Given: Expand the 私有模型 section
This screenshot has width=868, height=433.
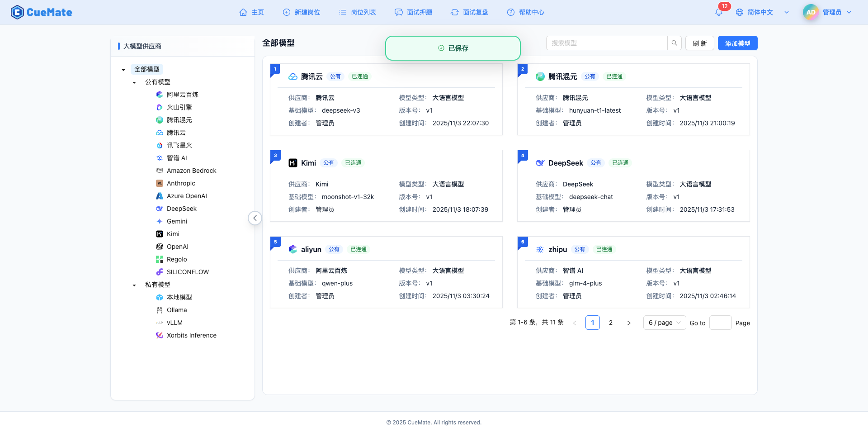Looking at the screenshot, I should [x=134, y=285].
